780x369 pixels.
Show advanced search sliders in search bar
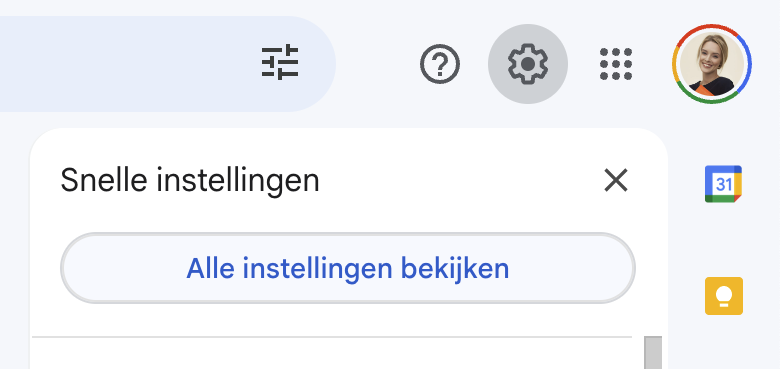point(280,63)
